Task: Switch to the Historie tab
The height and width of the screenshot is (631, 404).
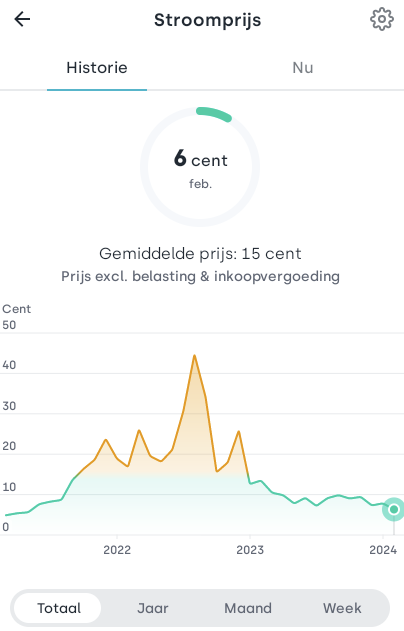Action: (x=97, y=68)
